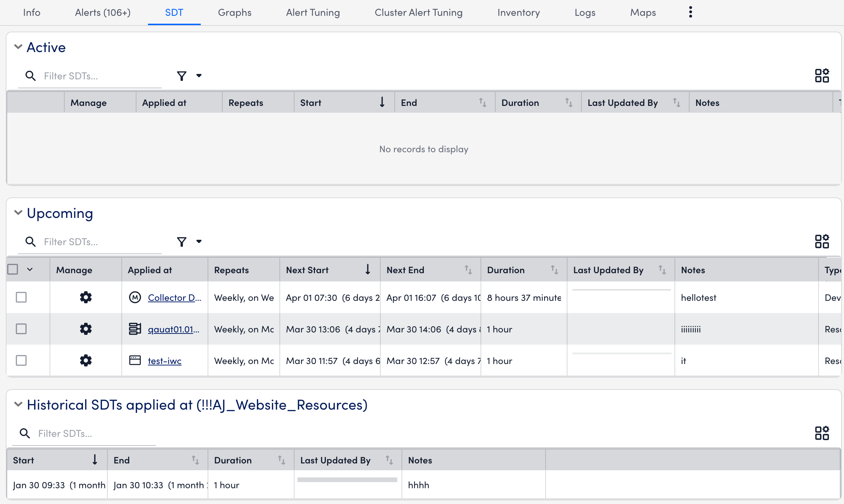Collapse the Active section
844x504 pixels.
(x=18, y=47)
